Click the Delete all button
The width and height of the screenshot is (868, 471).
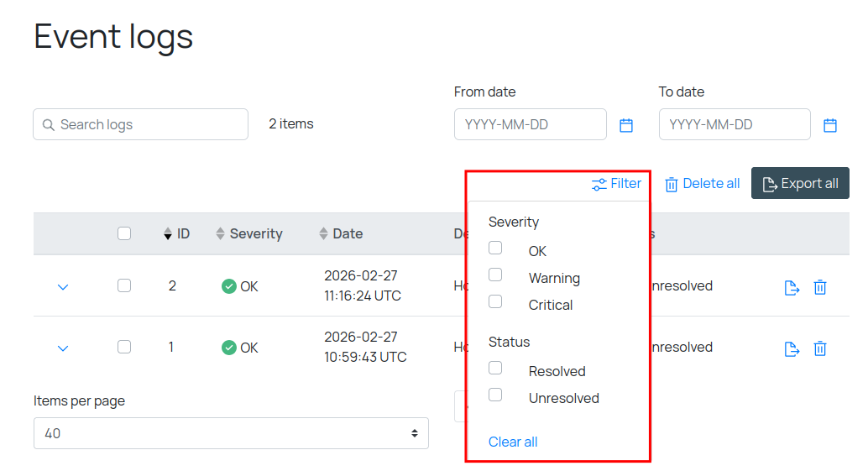point(703,184)
